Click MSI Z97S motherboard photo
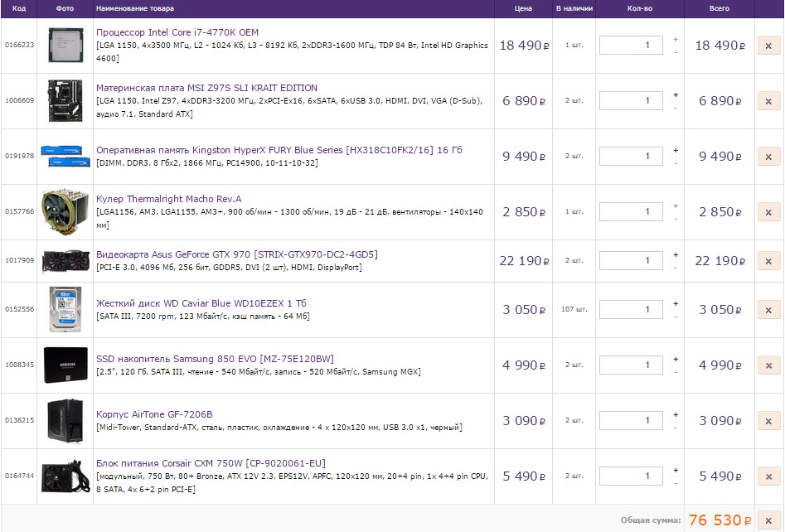 tap(65, 100)
